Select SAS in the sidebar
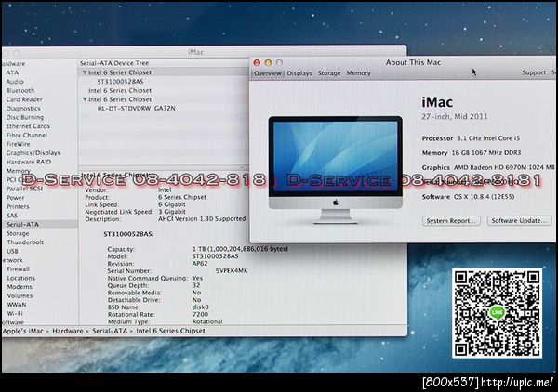This screenshot has height=392, width=558. (x=12, y=216)
